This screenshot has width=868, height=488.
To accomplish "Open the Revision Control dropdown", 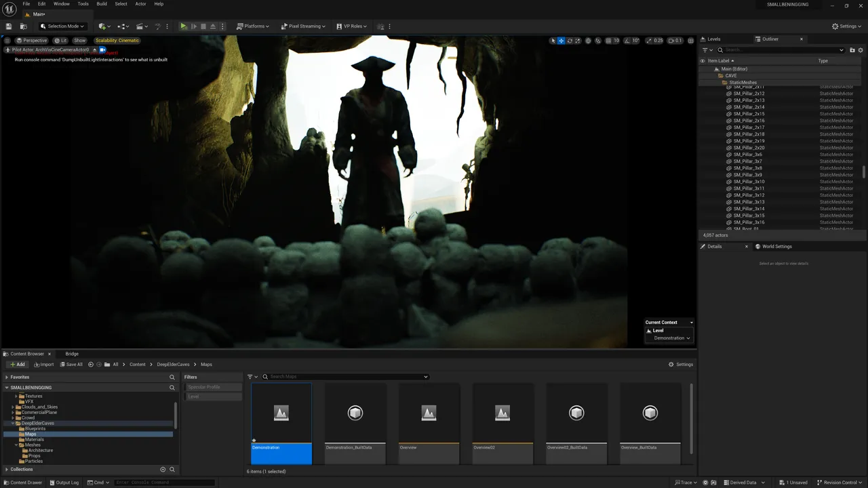I will (840, 483).
